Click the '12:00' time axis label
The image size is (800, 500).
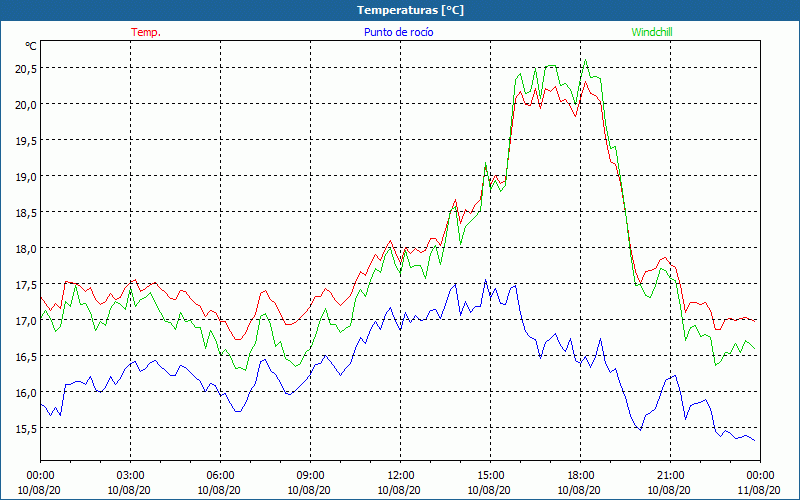[401, 476]
